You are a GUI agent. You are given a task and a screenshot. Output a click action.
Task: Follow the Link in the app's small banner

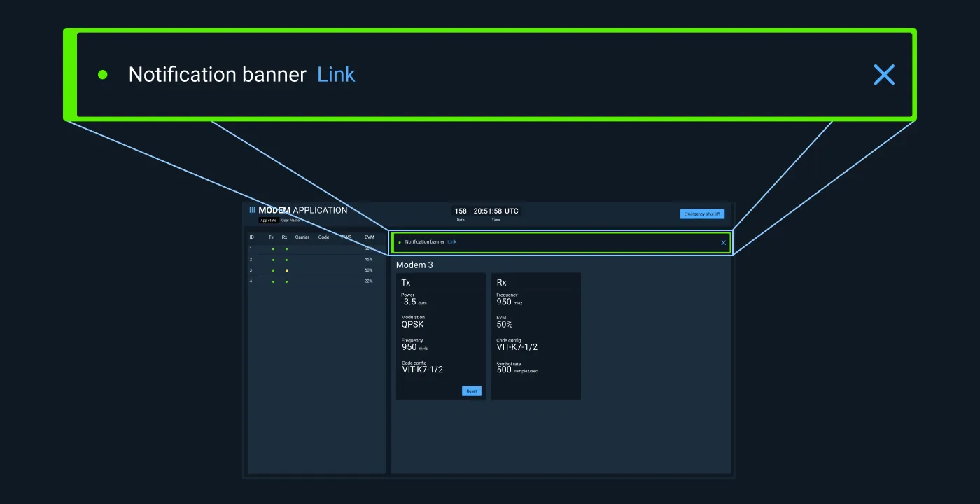(x=451, y=242)
